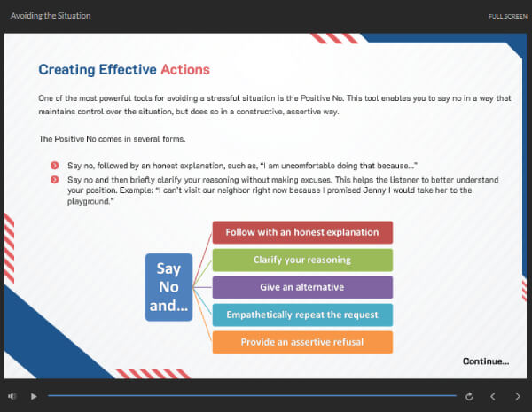Go to previous slide with left arrow

point(493,396)
